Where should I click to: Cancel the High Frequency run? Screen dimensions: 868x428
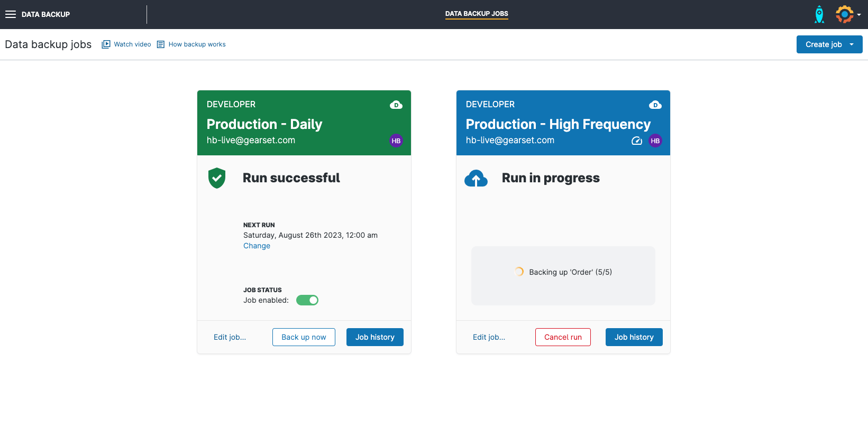click(563, 337)
